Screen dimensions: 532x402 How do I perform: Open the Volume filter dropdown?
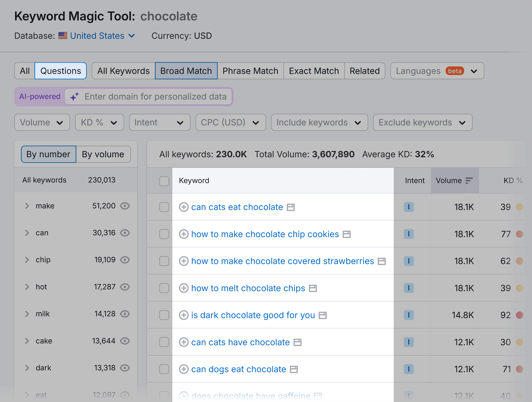42,122
